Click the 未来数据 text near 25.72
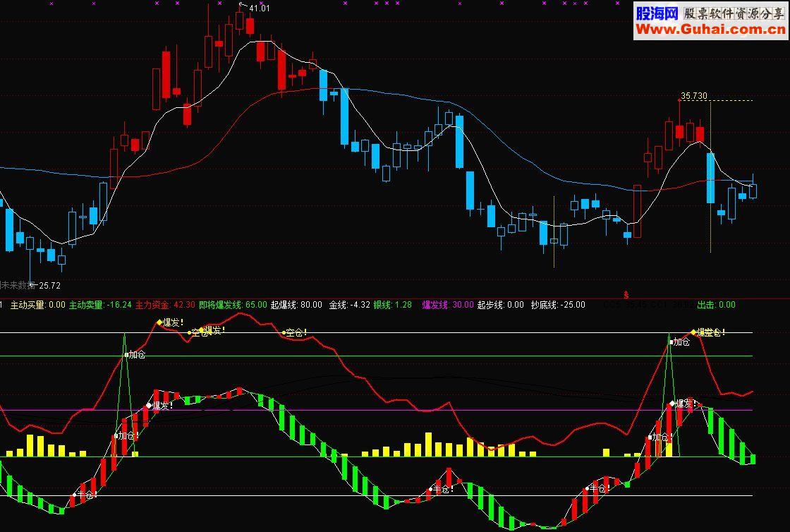Image resolution: width=790 pixels, height=532 pixels. (x=17, y=286)
